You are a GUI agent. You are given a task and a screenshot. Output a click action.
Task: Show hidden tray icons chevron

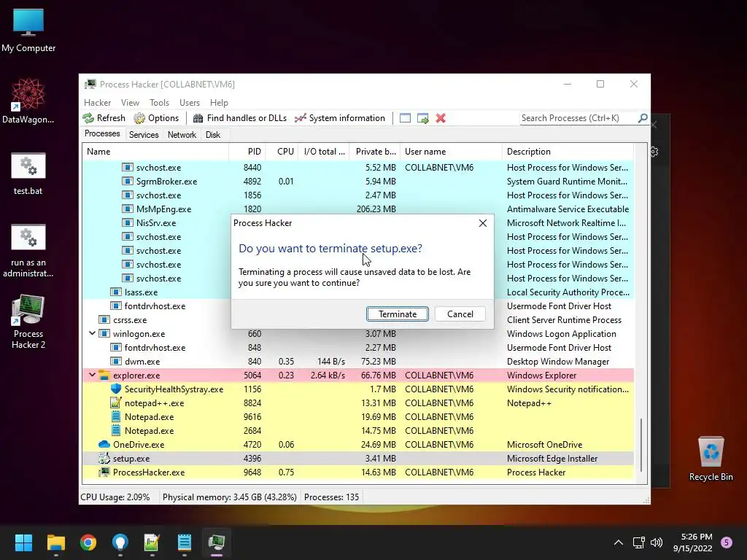[618, 542]
